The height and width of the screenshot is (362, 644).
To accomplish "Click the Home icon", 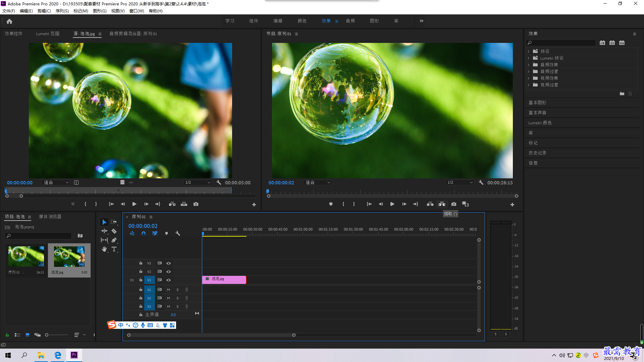I will pyautogui.click(x=9, y=21).
